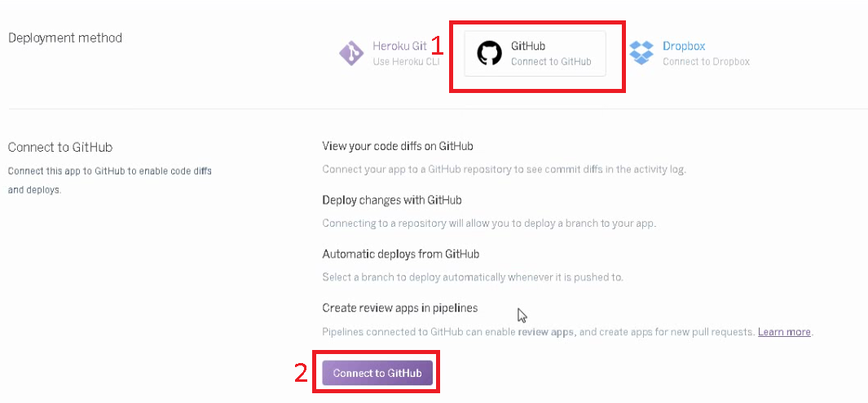Click the left "Connect to GitHub" section title
The width and height of the screenshot is (868, 403).
(59, 148)
